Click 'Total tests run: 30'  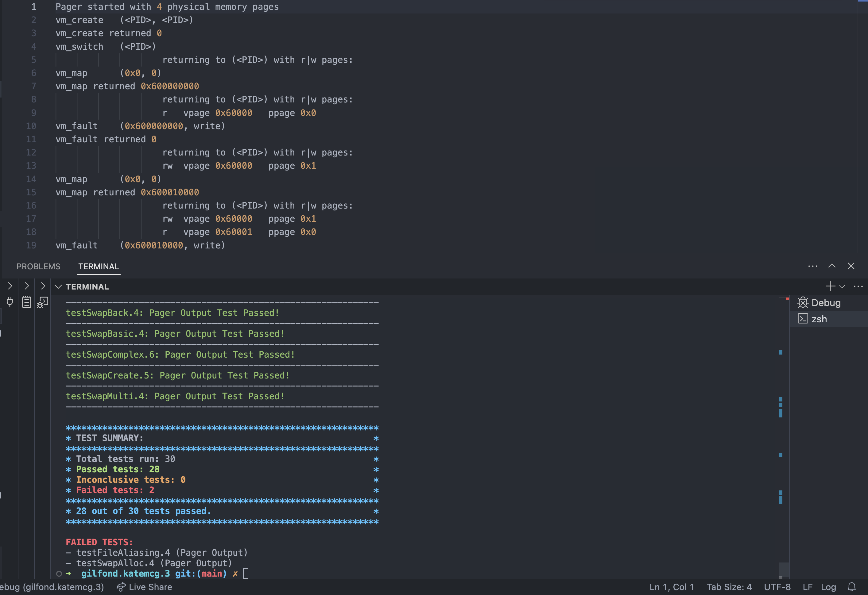[x=126, y=459]
